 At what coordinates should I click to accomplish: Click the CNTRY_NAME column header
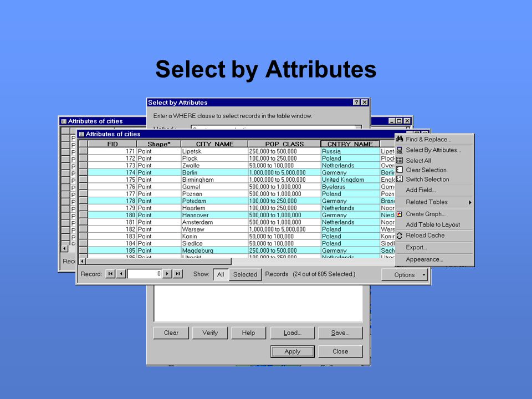350,144
